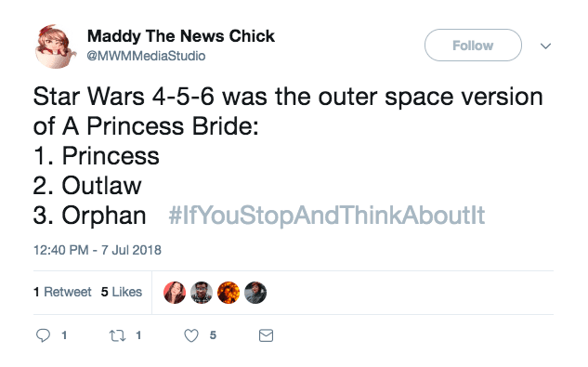Open Maddy The News Chick's avatar
The width and height of the screenshot is (588, 367).
tap(55, 46)
